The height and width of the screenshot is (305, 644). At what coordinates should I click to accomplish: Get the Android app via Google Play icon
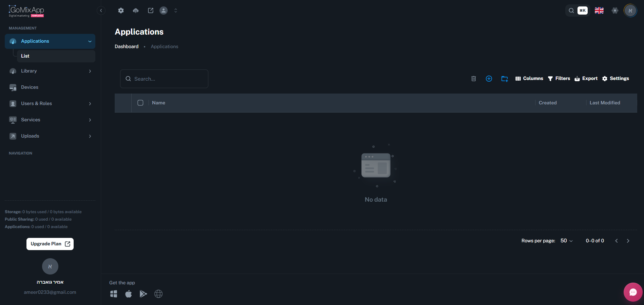point(144,294)
